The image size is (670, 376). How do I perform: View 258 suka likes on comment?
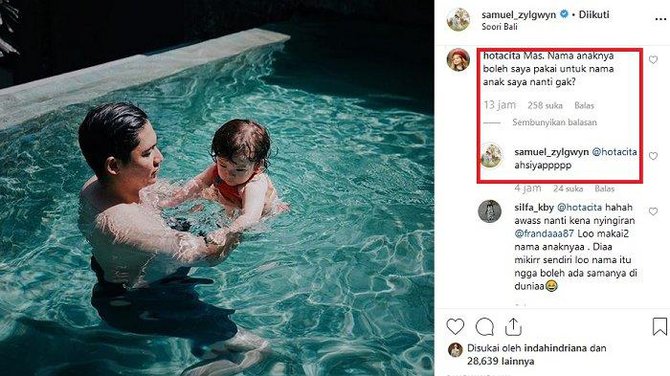tap(545, 106)
